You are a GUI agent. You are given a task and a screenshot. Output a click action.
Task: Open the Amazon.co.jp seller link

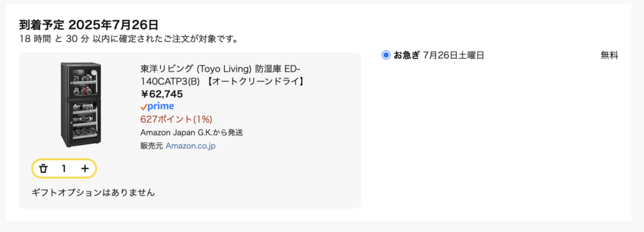pos(191,146)
